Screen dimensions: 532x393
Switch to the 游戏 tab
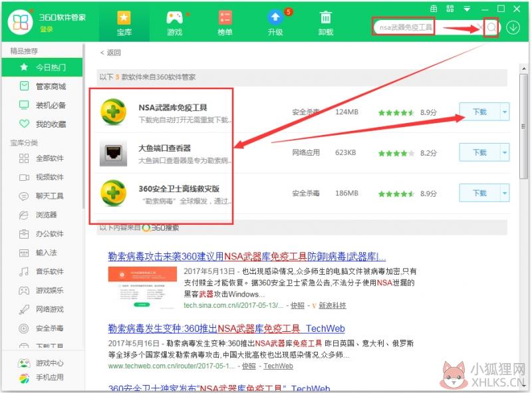tap(175, 23)
